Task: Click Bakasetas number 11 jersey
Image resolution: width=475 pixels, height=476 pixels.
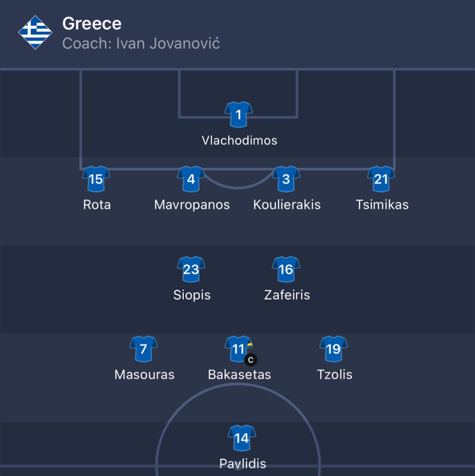Action: [x=239, y=349]
